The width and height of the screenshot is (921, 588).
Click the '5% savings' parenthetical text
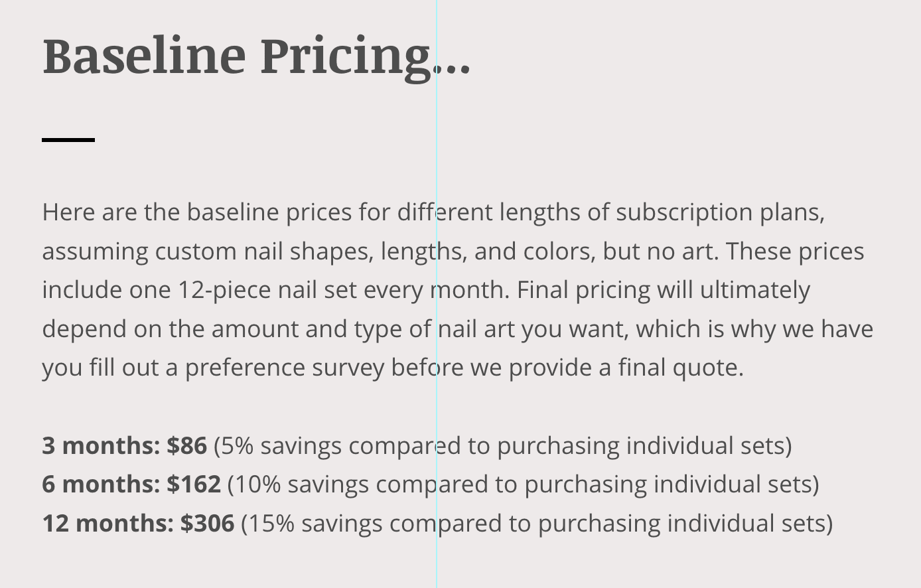(x=503, y=446)
